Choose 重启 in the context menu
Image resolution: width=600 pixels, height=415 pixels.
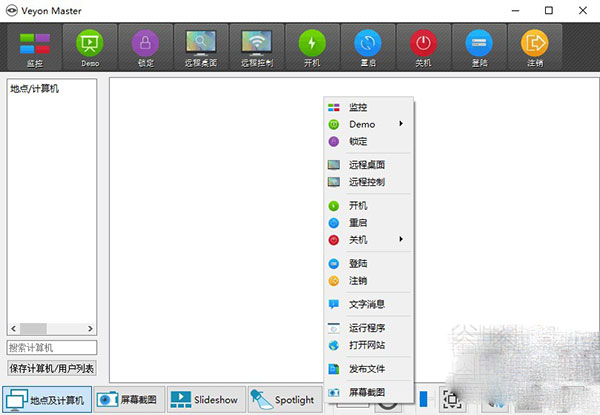click(x=368, y=223)
